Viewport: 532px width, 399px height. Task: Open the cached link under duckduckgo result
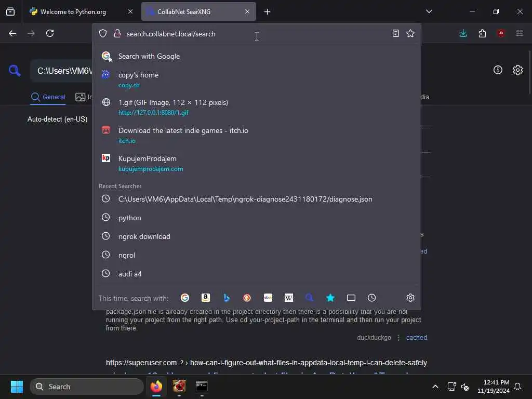(416, 338)
